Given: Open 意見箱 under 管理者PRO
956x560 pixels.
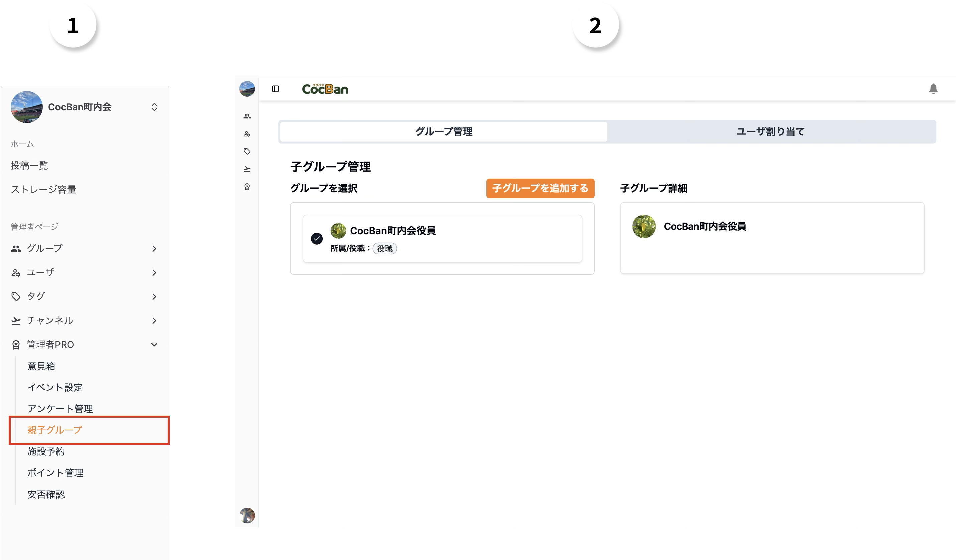Looking at the screenshot, I should click(41, 366).
